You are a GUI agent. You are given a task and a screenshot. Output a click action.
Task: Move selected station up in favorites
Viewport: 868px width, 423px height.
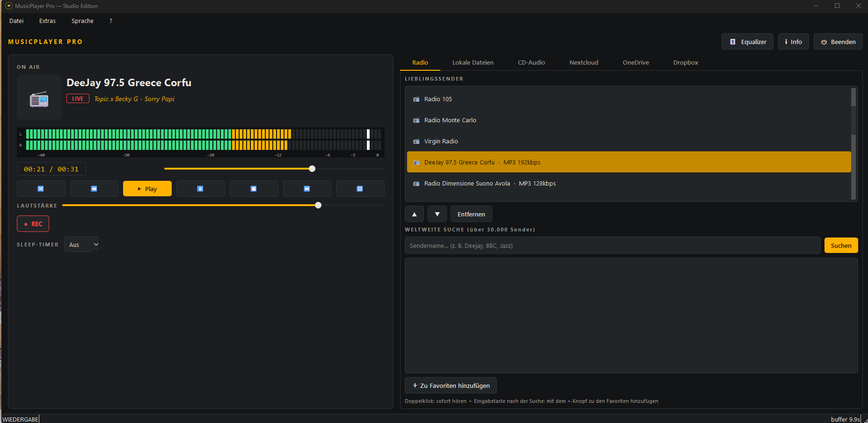tap(414, 214)
